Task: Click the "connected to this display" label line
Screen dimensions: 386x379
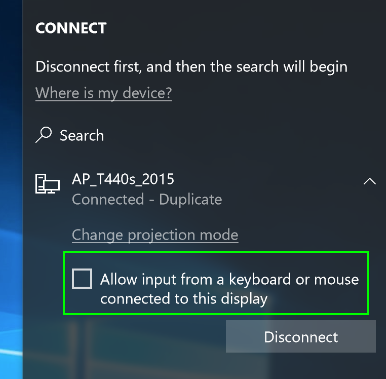Action: tap(184, 299)
